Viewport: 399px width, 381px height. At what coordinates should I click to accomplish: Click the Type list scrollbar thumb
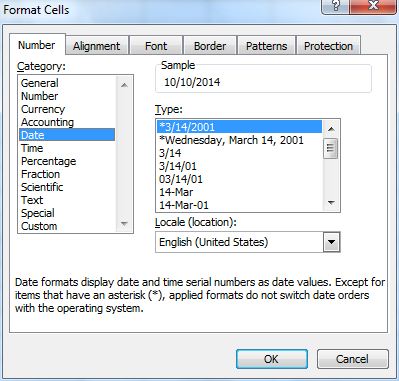(x=331, y=148)
